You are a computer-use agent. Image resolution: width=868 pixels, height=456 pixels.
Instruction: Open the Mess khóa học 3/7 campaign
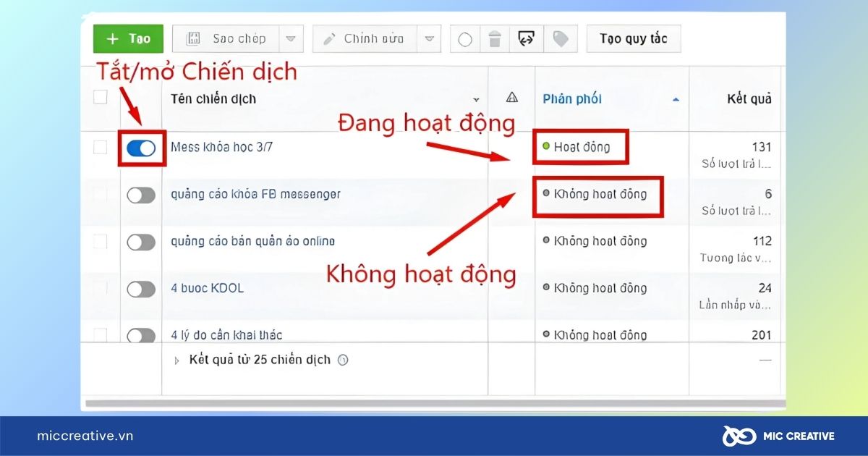[221, 147]
